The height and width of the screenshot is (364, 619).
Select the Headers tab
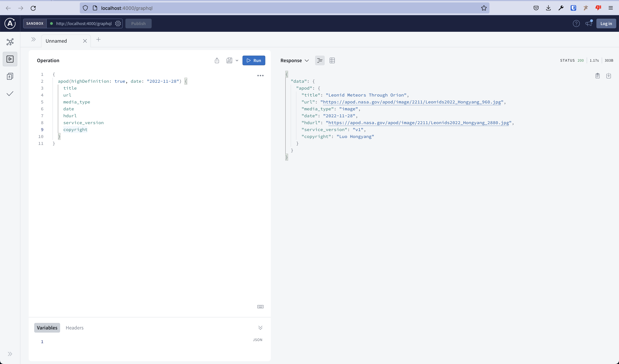coord(75,328)
